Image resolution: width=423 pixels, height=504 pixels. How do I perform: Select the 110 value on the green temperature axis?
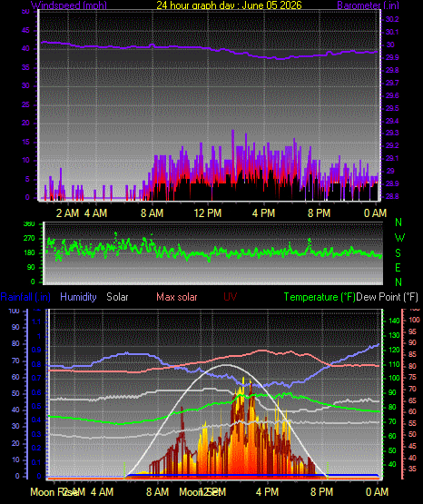coord(394,364)
